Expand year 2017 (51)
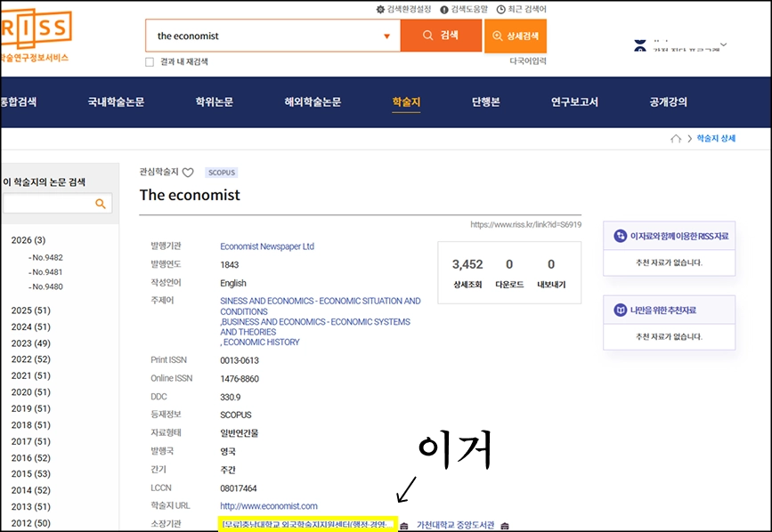This screenshot has height=532, width=772. [x=30, y=441]
